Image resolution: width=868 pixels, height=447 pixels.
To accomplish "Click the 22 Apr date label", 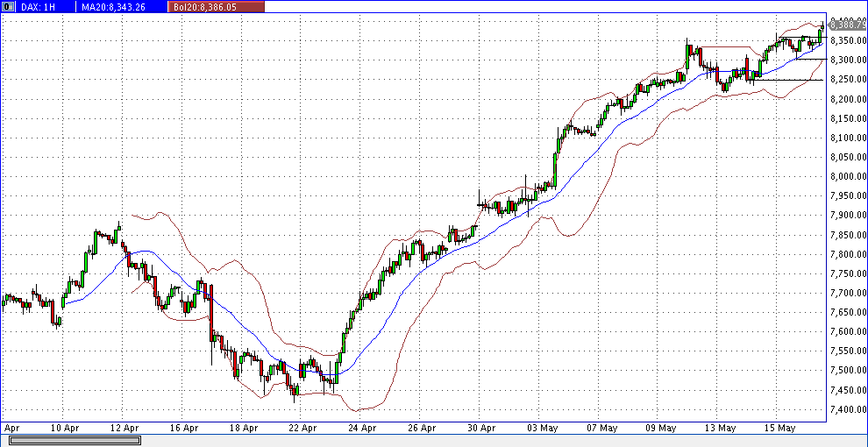I will 302,428.
